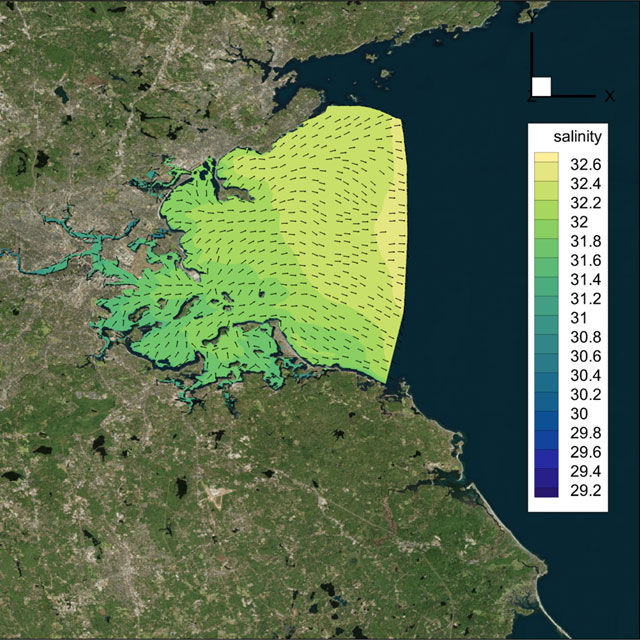
Task: Pick the 32.2 salinity color swatch
Action: (x=548, y=203)
